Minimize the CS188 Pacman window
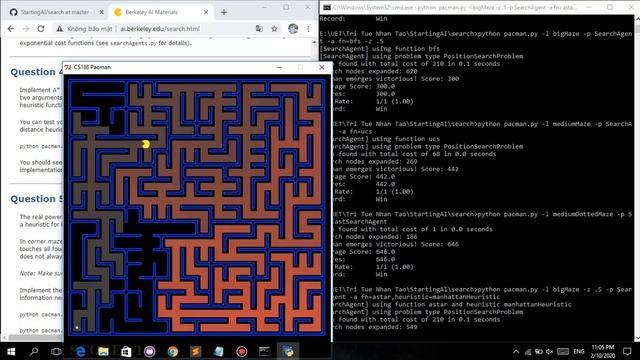The width and height of the screenshot is (640, 360). click(x=279, y=67)
